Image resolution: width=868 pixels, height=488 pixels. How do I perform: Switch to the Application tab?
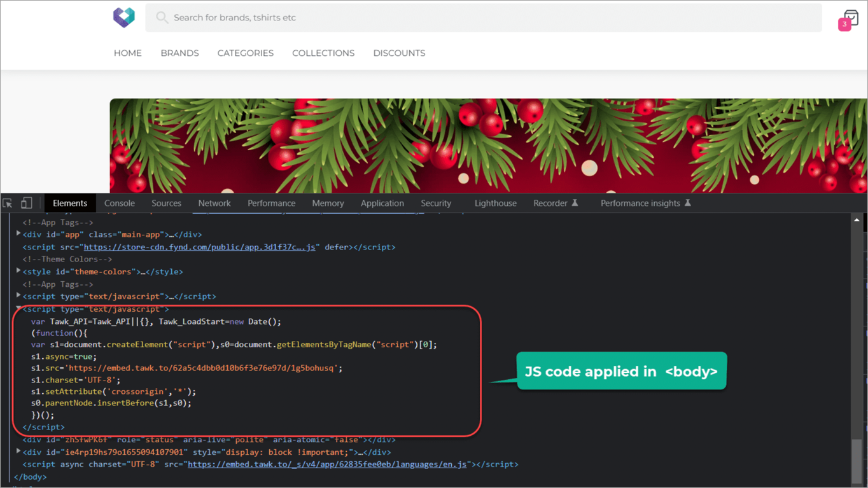tap(382, 203)
